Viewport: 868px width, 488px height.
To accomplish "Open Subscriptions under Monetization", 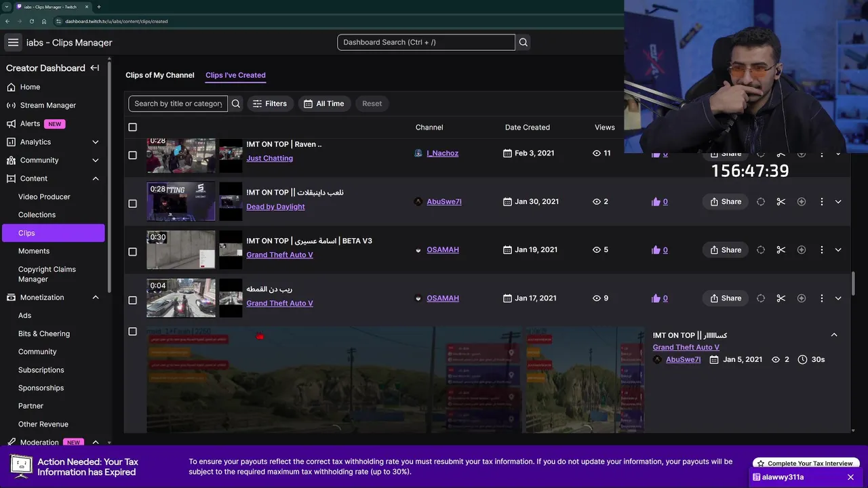I will tap(41, 369).
